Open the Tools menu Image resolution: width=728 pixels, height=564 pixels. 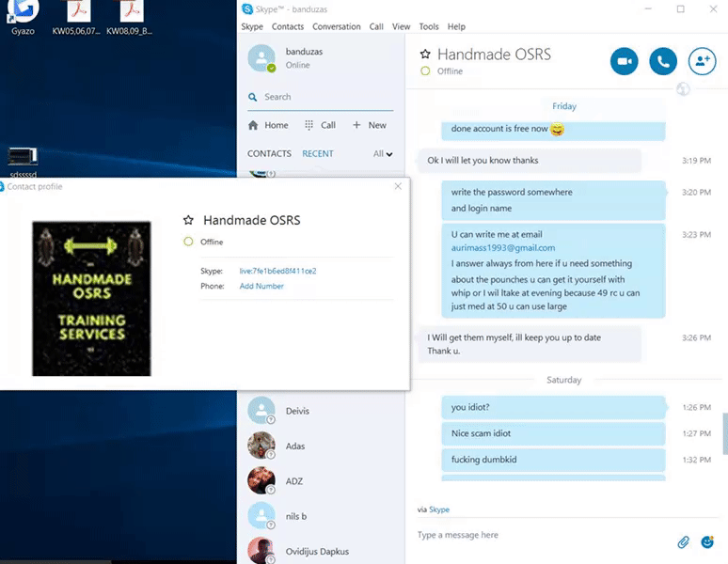tap(429, 26)
